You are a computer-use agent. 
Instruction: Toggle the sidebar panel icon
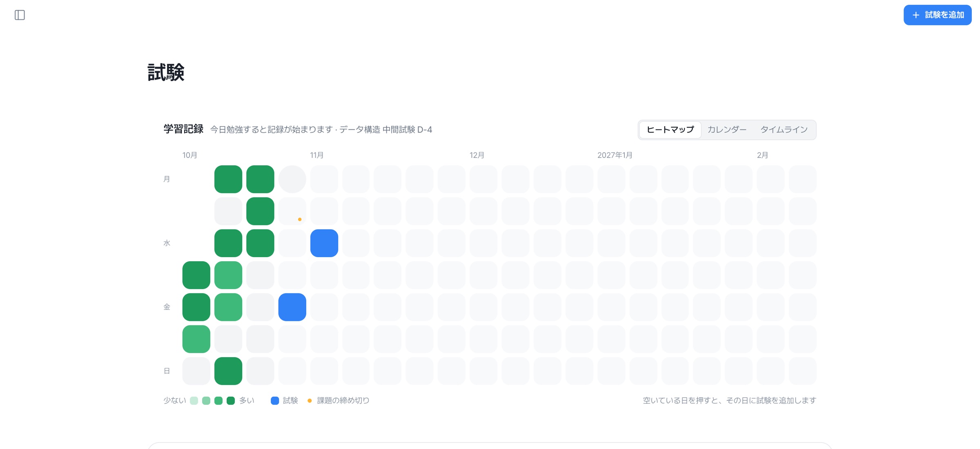[20, 15]
